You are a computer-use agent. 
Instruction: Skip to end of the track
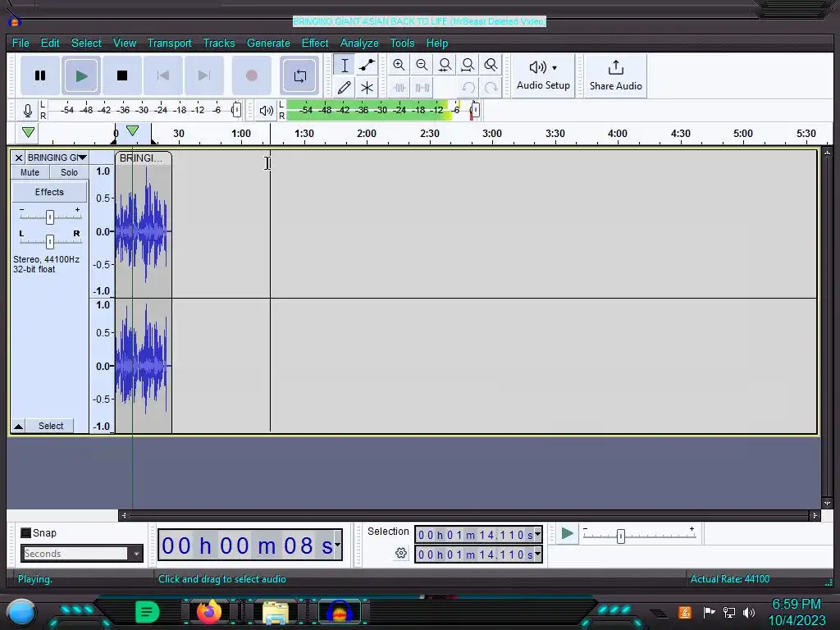tap(204, 75)
